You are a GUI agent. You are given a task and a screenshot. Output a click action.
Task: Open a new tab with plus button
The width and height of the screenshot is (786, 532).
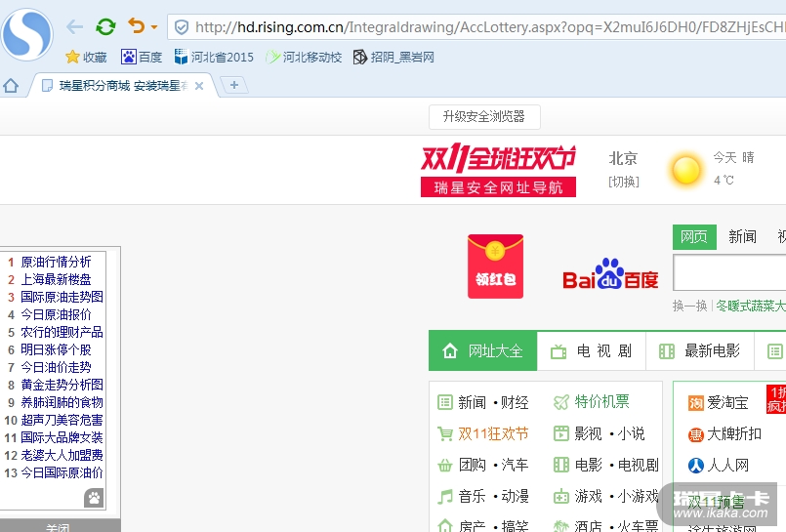point(234,85)
